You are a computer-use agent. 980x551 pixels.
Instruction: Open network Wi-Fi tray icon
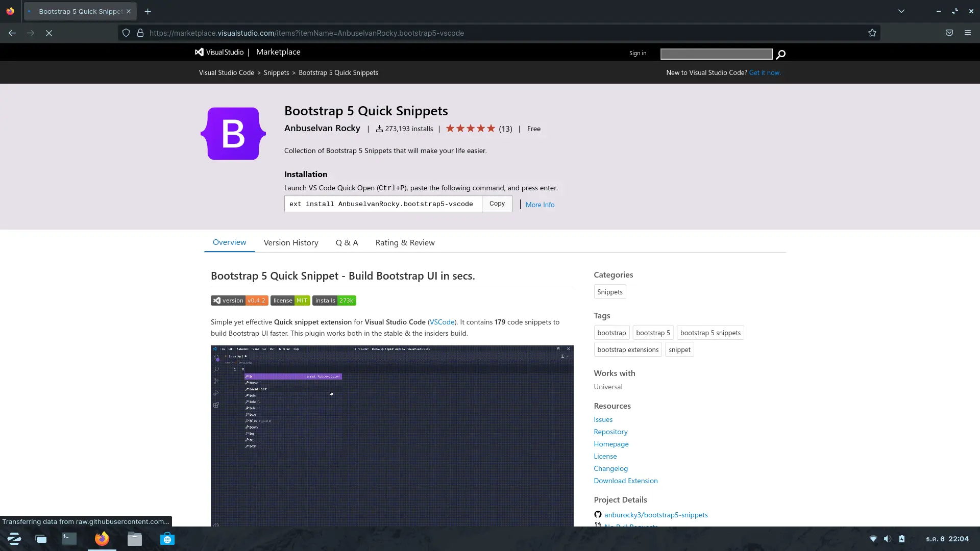[873, 539]
